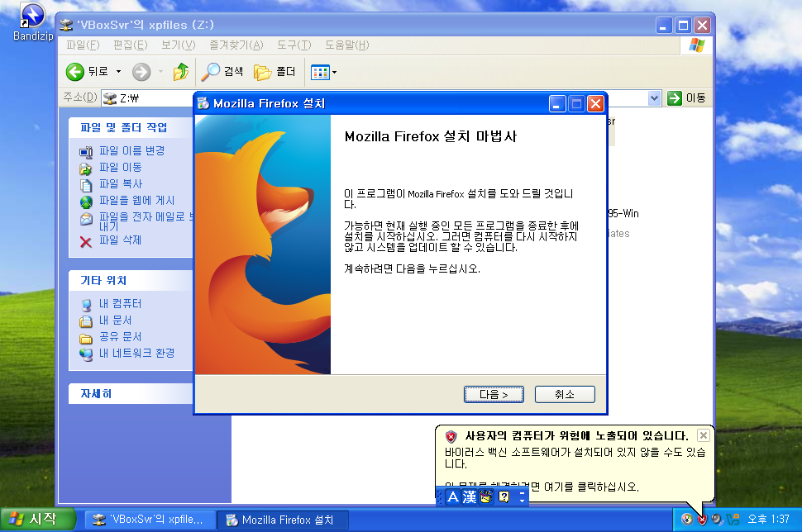This screenshot has width=802, height=532.
Task: Open the Bandizip desktop shortcut
Action: point(32,21)
